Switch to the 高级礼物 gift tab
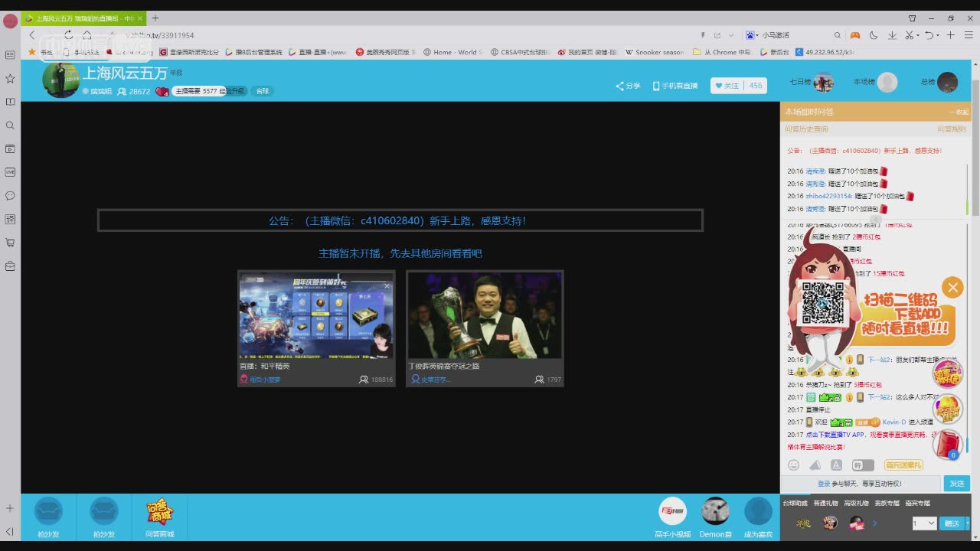This screenshot has width=980, height=551. point(856,503)
